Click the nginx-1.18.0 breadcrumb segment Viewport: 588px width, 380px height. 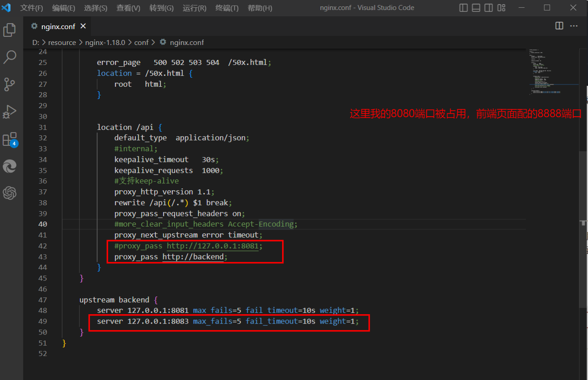click(x=105, y=42)
